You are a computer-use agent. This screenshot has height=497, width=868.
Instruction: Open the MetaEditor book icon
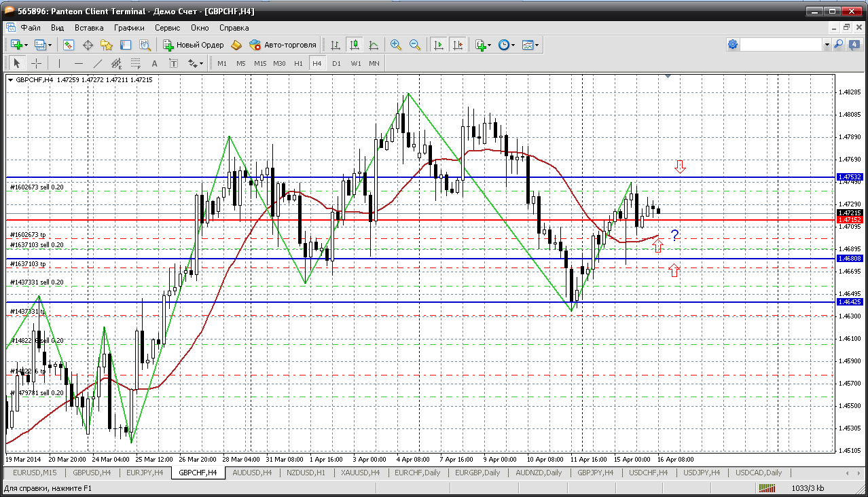coord(236,45)
